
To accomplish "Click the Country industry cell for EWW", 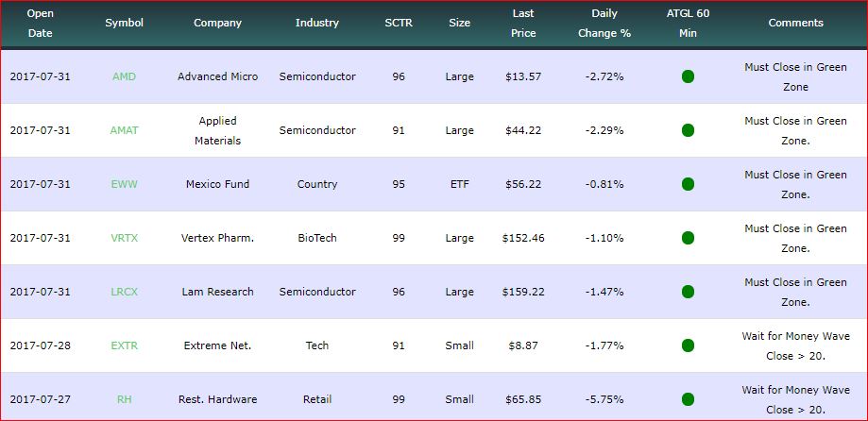I will click(x=316, y=184).
